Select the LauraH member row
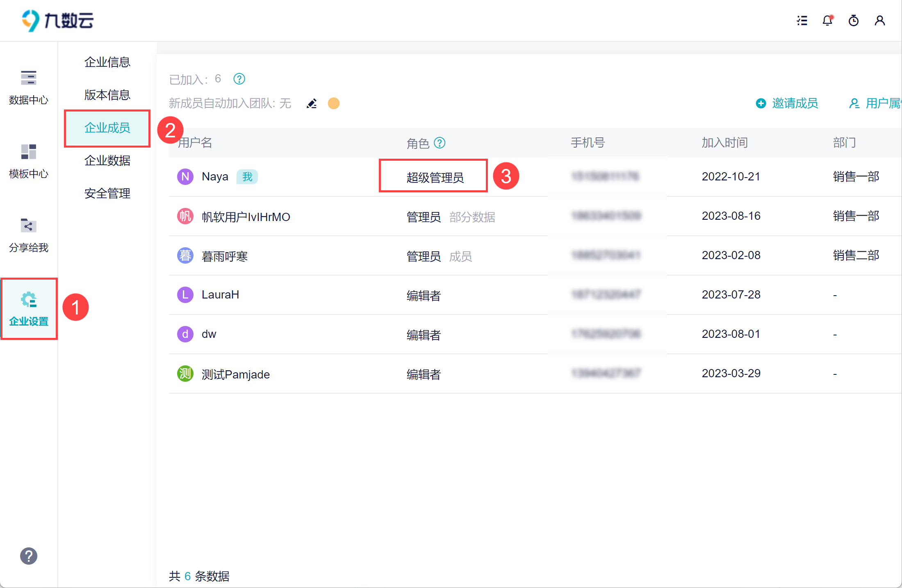This screenshot has width=902, height=588. point(220,295)
